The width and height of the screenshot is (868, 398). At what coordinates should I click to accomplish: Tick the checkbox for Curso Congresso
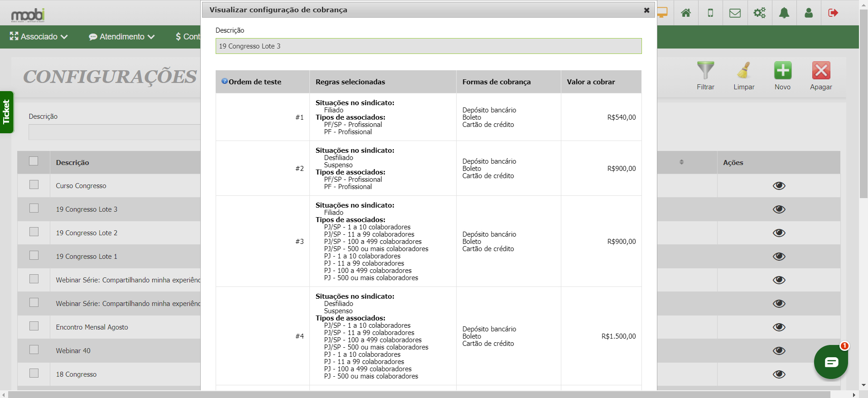[x=34, y=185]
